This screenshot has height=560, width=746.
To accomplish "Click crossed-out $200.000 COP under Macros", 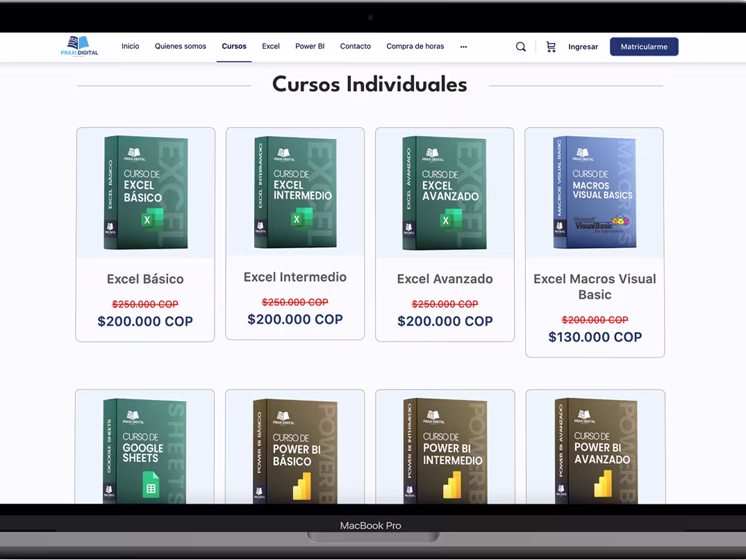I will 595,320.
